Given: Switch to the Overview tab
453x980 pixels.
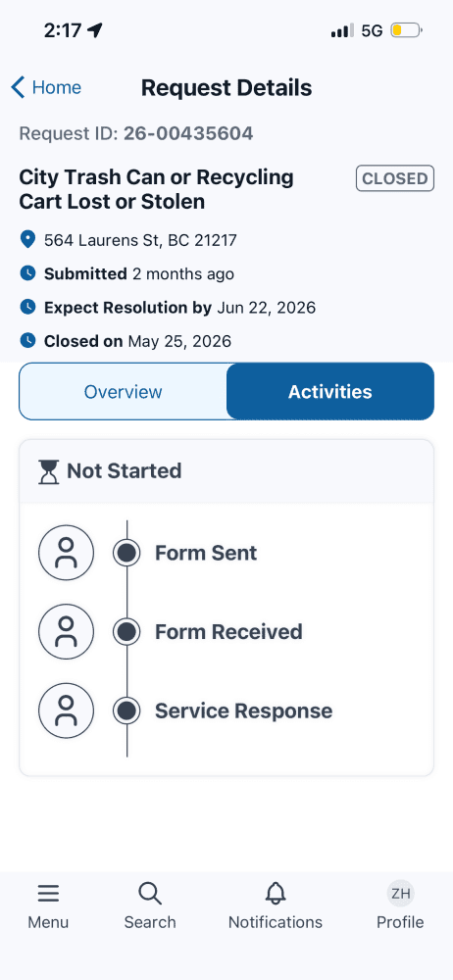Looking at the screenshot, I should tap(124, 392).
